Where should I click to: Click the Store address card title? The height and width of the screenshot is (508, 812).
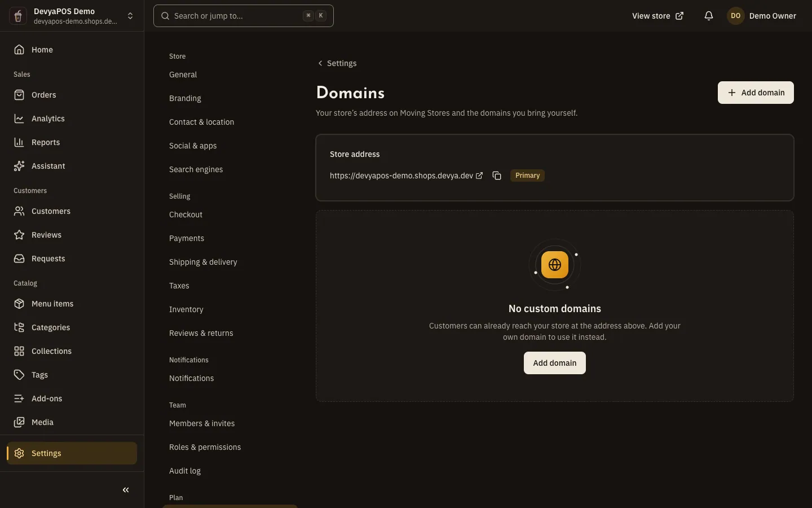click(x=355, y=154)
